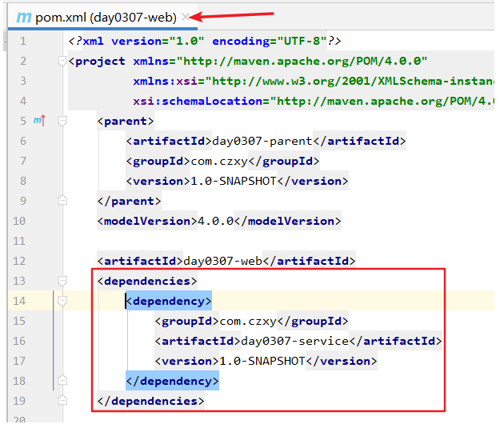The image size is (504, 432).
Task: Click line number 12 in gutter
Action: click(19, 261)
